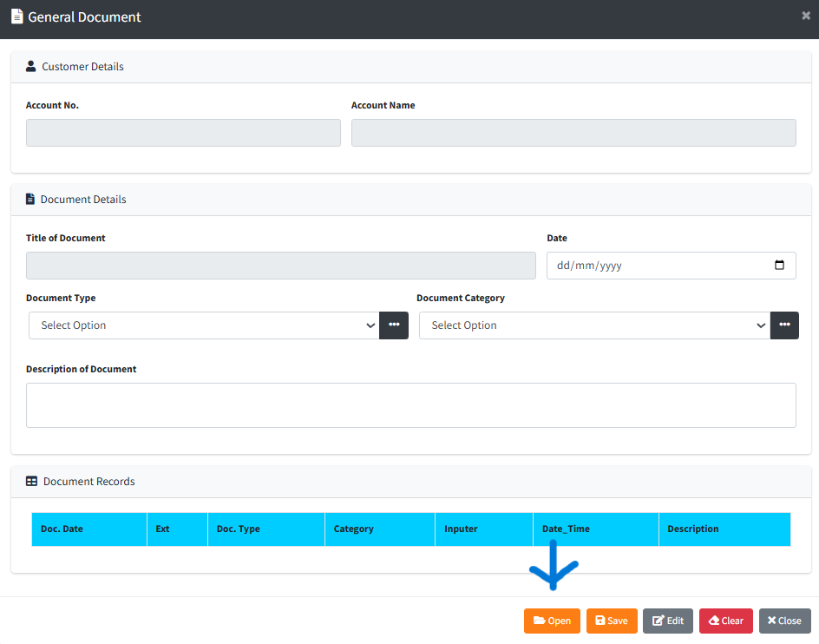Screen dimensions: 819x644
Task: Close the General Document dialog with X
Action: coord(806,16)
